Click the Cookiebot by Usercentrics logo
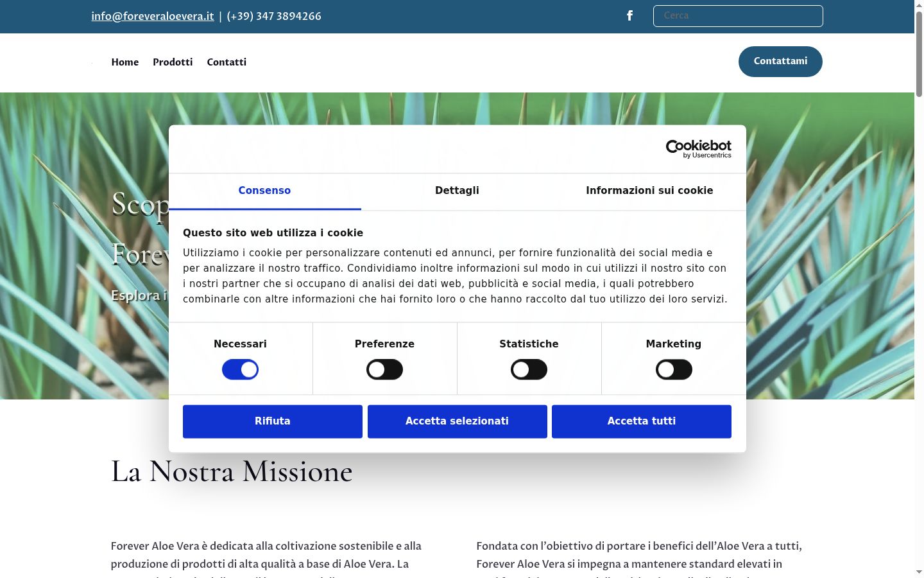This screenshot has height=578, width=924. click(698, 149)
